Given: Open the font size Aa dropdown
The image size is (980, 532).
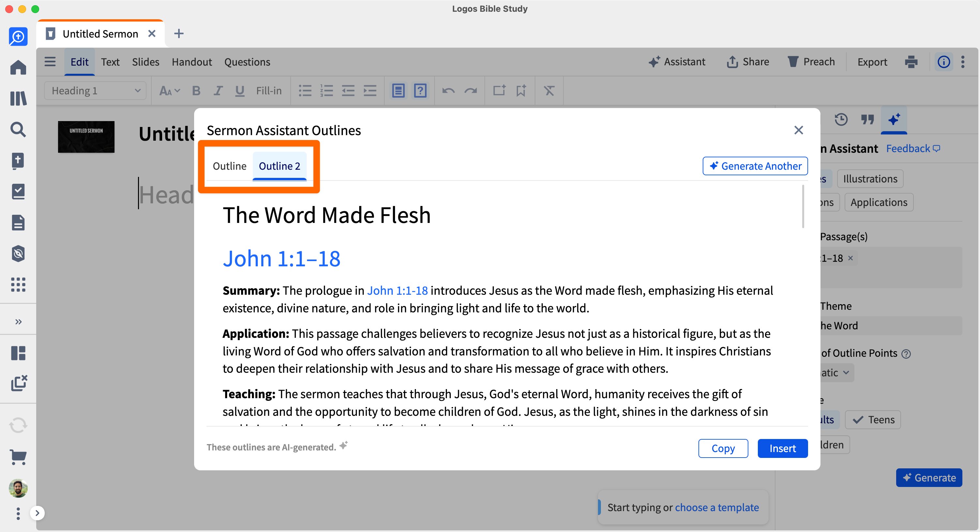Looking at the screenshot, I should point(169,90).
